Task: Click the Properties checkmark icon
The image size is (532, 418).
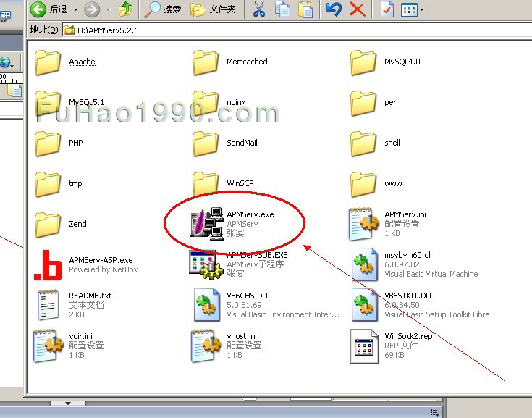Action: coord(387,9)
